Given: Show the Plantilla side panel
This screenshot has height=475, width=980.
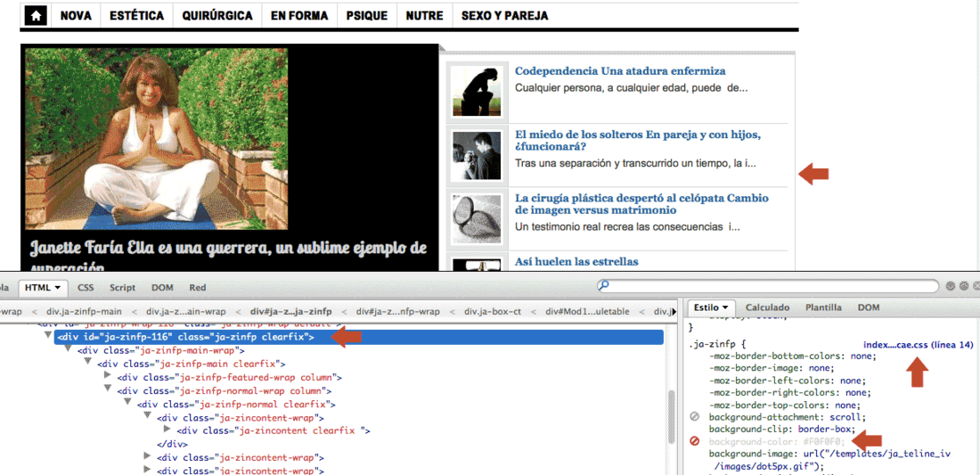Looking at the screenshot, I should [x=823, y=307].
